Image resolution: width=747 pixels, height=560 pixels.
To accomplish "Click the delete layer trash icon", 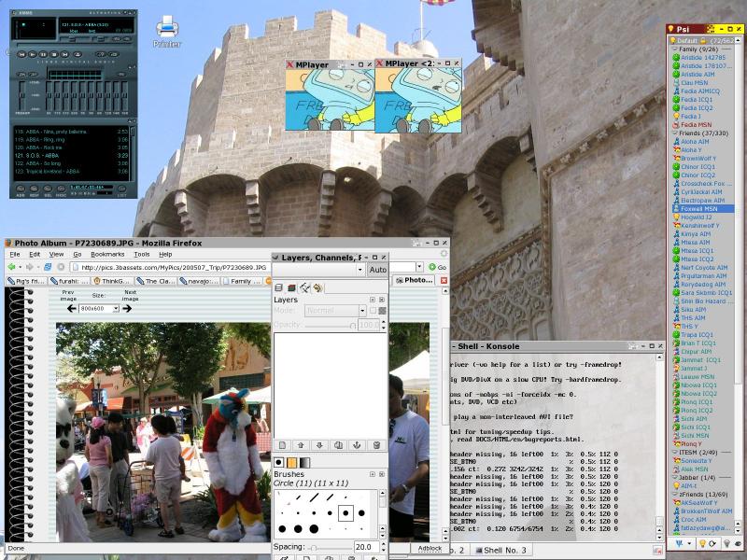I will (377, 443).
